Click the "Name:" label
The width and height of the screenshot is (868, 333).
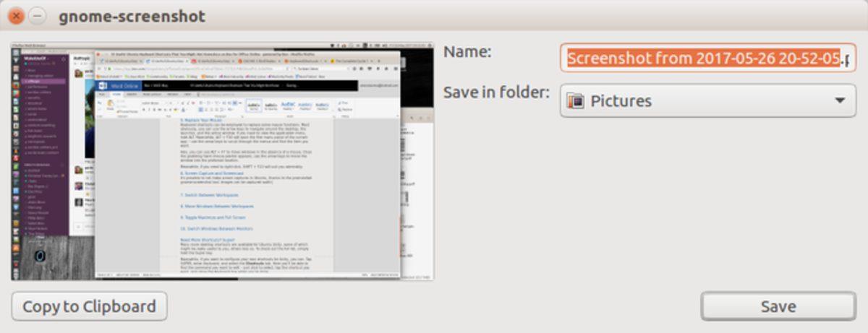click(467, 52)
